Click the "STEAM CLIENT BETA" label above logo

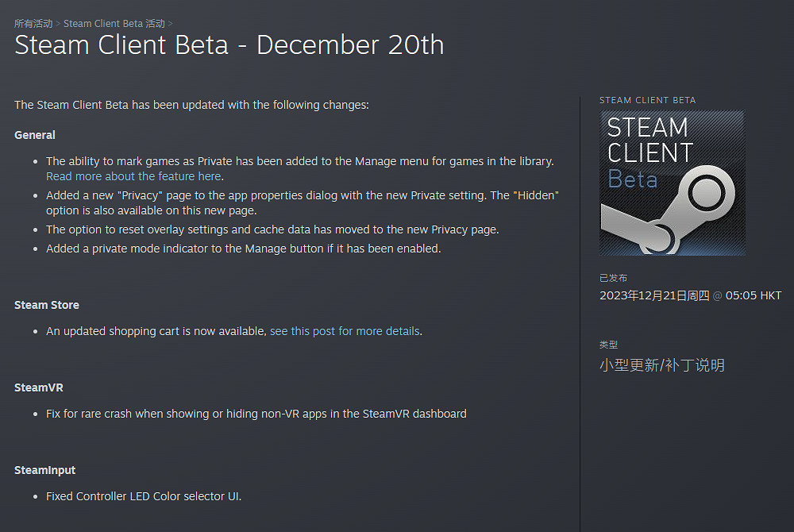(647, 100)
